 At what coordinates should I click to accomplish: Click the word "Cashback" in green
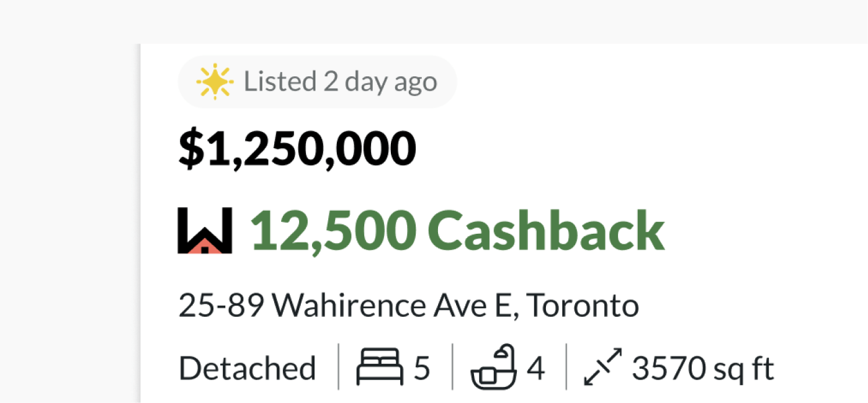(547, 231)
